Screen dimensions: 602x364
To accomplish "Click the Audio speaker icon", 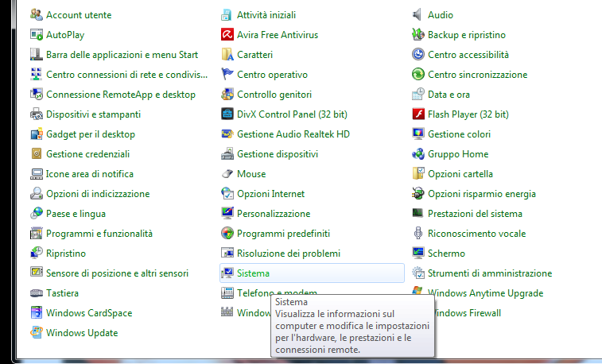I will coord(418,15).
